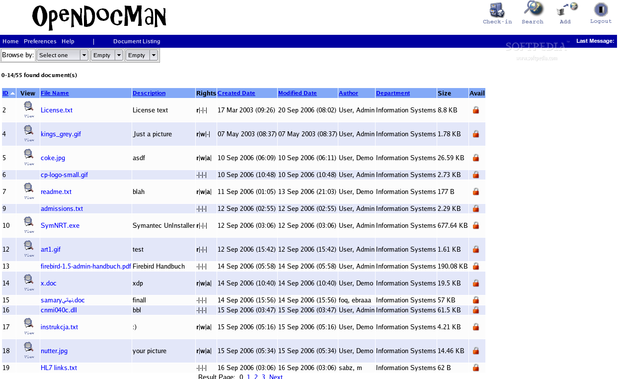The height and width of the screenshot is (379, 620).
Task: Click the '677.64 KB' size cell
Action: click(x=452, y=226)
